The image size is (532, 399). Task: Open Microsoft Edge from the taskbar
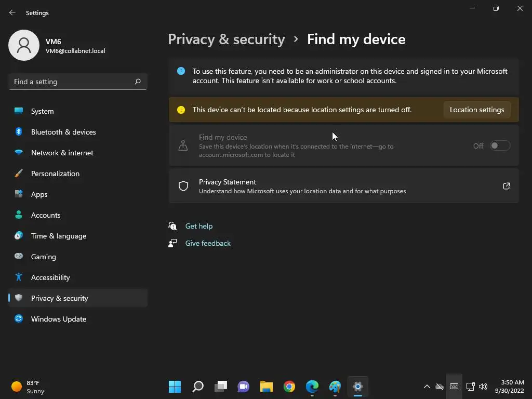[312, 387]
